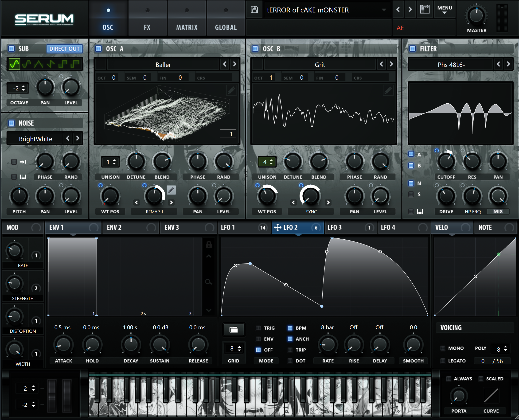Viewport: 519px width, 420px height.
Task: Disable the SUB oscillator
Action: [11, 49]
